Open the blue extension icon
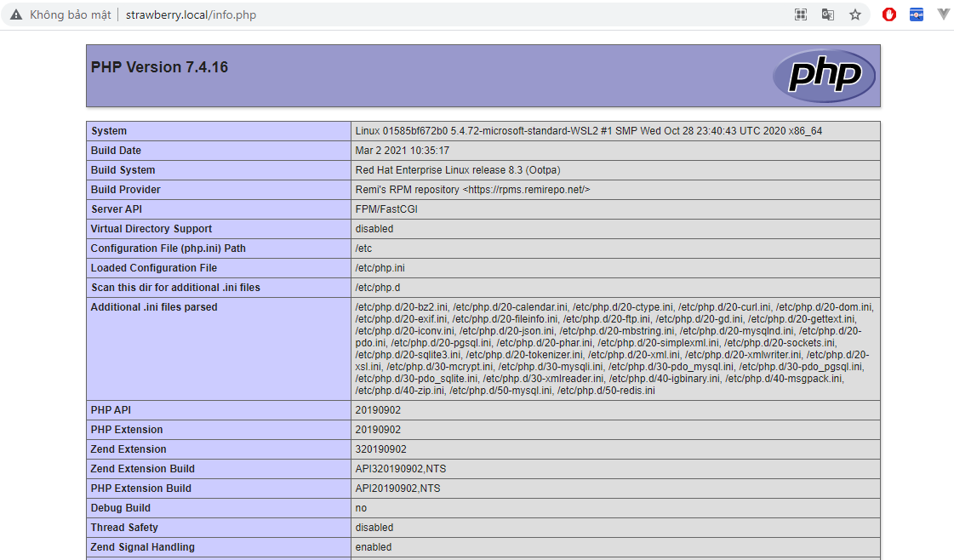 pyautogui.click(x=917, y=14)
